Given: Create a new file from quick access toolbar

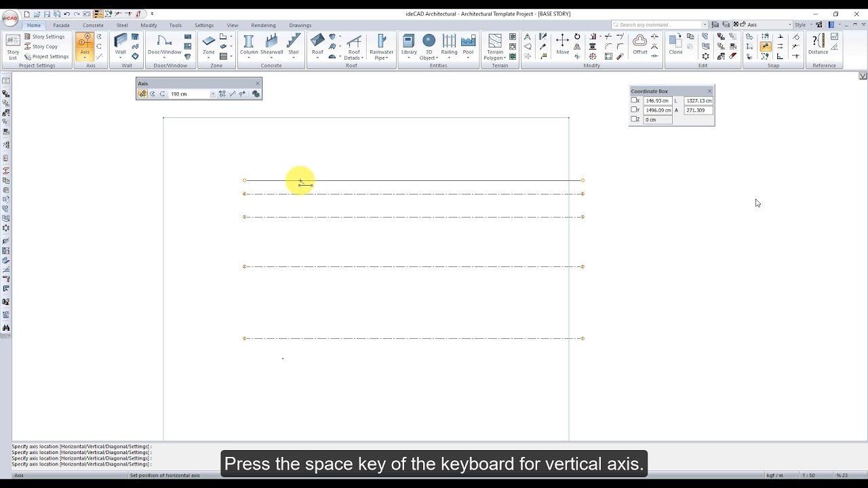Looking at the screenshot, I should tap(27, 14).
